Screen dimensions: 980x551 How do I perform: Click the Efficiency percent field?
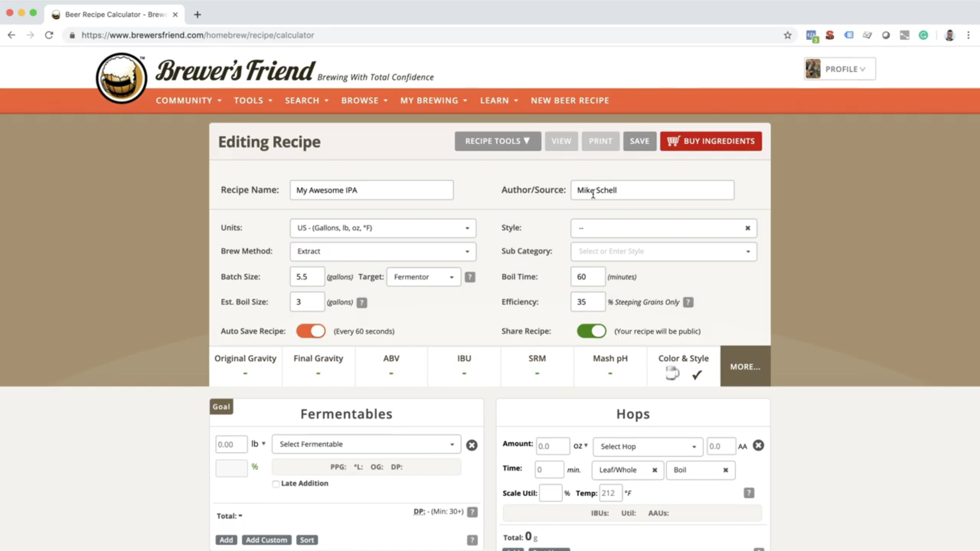[587, 302]
